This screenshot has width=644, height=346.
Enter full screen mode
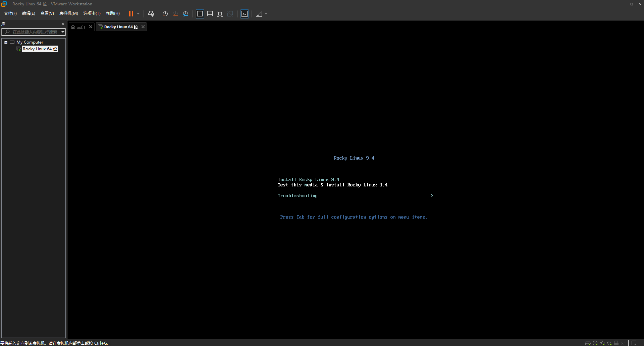point(220,14)
